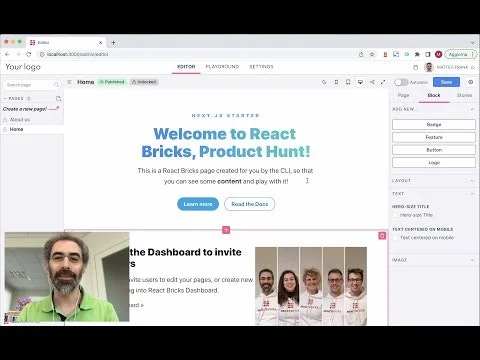Check the Hero-size Title checkbox

[x=395, y=215]
